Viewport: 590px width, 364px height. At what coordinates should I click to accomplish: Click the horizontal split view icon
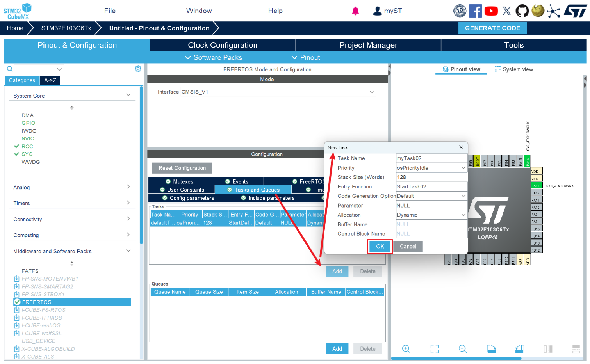[576, 349]
